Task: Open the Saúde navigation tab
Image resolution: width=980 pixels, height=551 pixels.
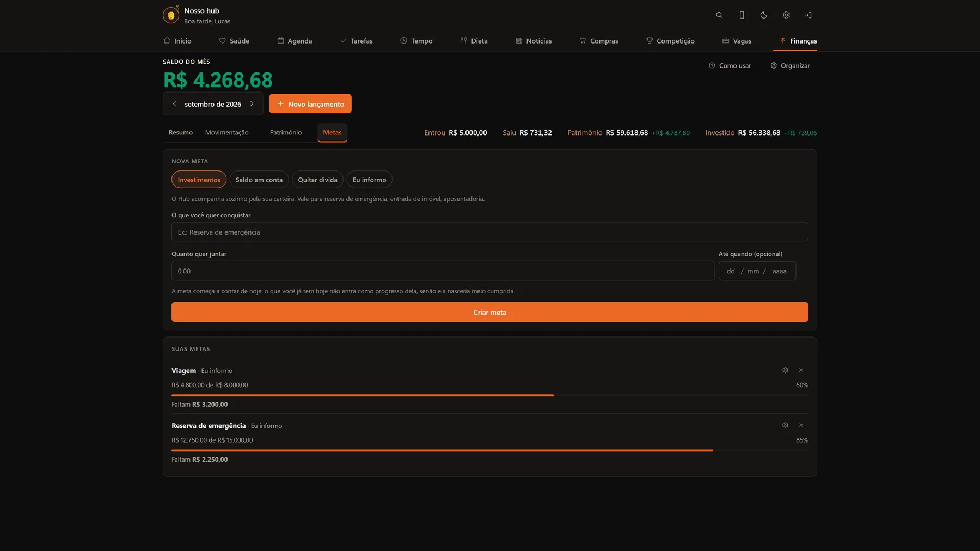Action: pyautogui.click(x=234, y=41)
